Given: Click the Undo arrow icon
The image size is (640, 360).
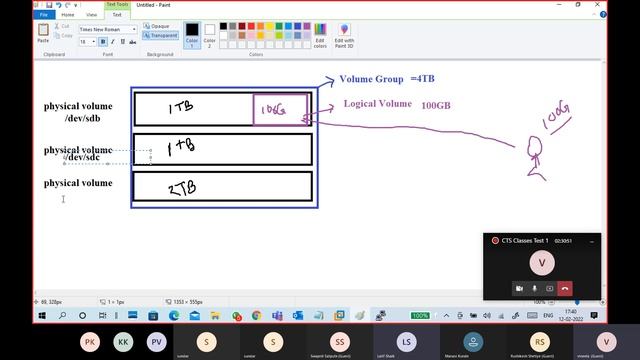Looking at the screenshot, I should [58, 5].
